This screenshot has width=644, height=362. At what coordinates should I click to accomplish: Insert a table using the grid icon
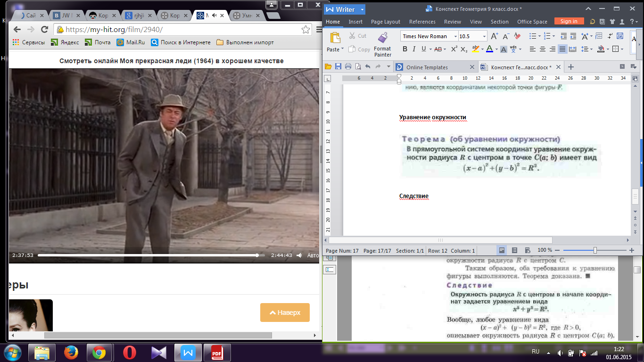599,36
